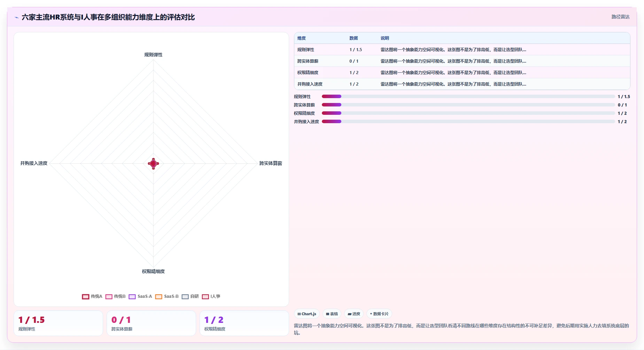Hide the 自研 legend series
This screenshot has width=644, height=350.
[x=190, y=296]
